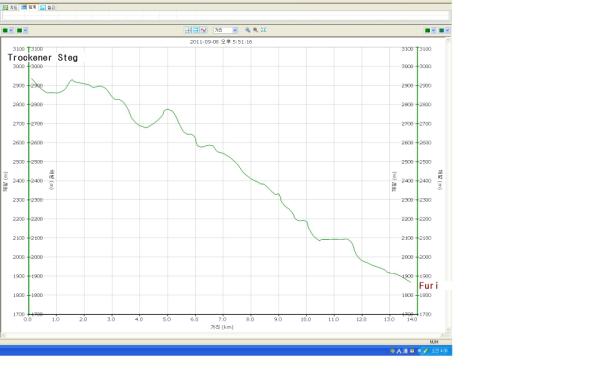This screenshot has height=375, width=600.
Task: Open the first tab with green icon
Action: click(x=10, y=7)
